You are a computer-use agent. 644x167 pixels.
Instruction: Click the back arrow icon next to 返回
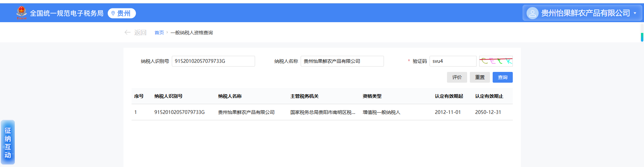128,32
